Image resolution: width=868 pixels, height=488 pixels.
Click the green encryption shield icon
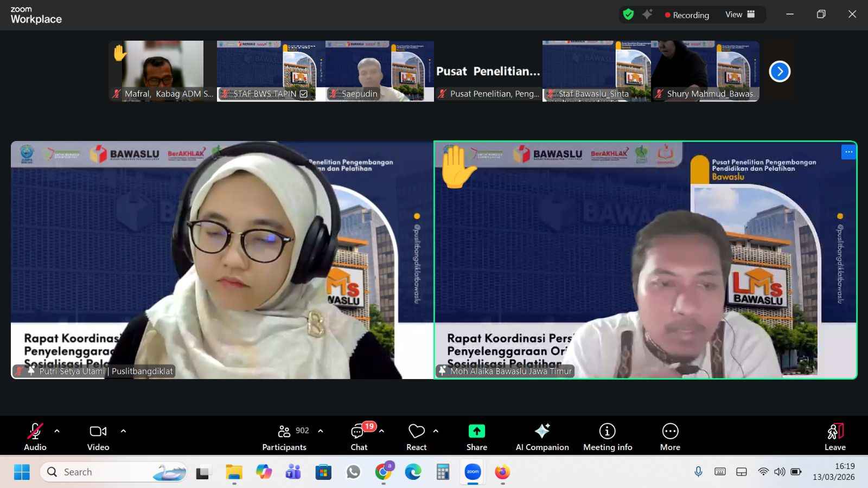[628, 15]
